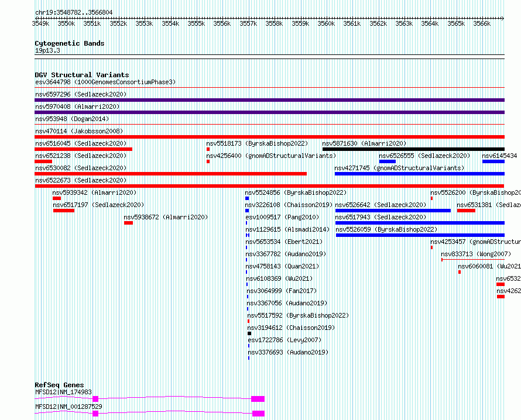Click nsv6108369 (Wu2021) label
The width and height of the screenshot is (521, 420).
tap(279, 278)
